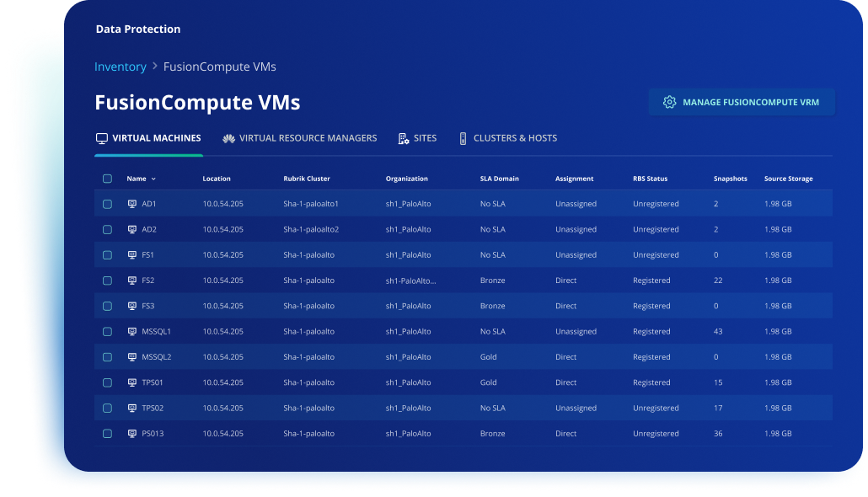Check the box for AD1 row

107,204
